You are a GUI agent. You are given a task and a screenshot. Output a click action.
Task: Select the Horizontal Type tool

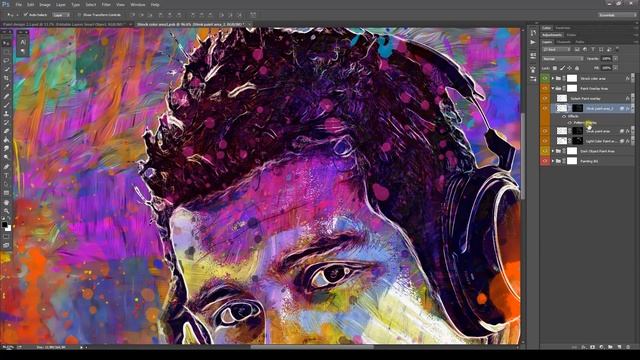click(6, 176)
